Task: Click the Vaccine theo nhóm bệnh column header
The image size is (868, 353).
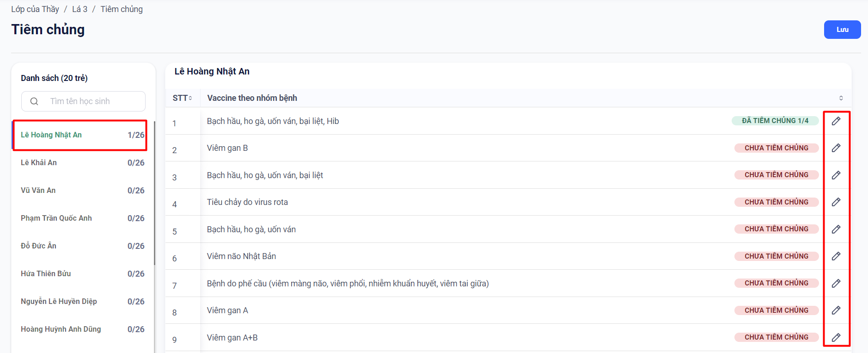Action: click(252, 98)
